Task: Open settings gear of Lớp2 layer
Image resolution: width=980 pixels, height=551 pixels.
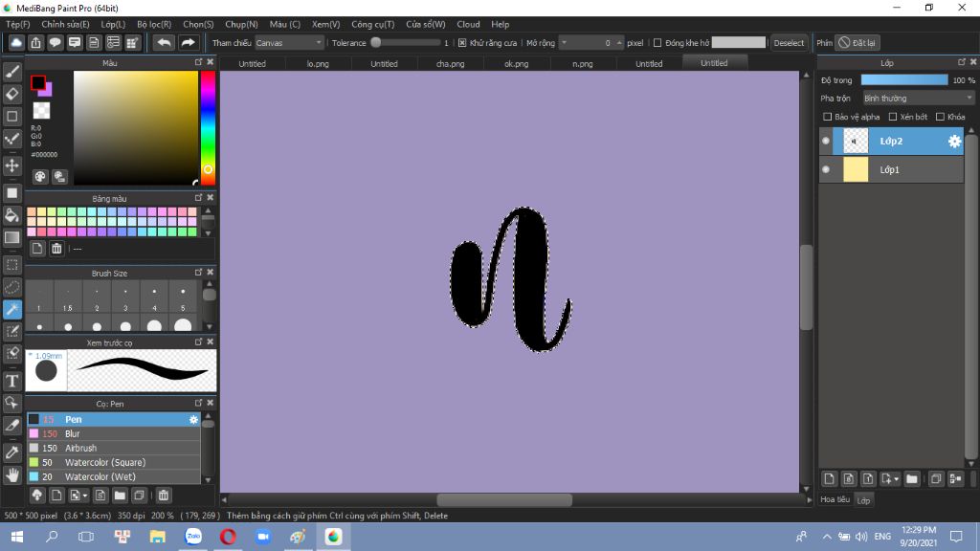Action: (954, 142)
